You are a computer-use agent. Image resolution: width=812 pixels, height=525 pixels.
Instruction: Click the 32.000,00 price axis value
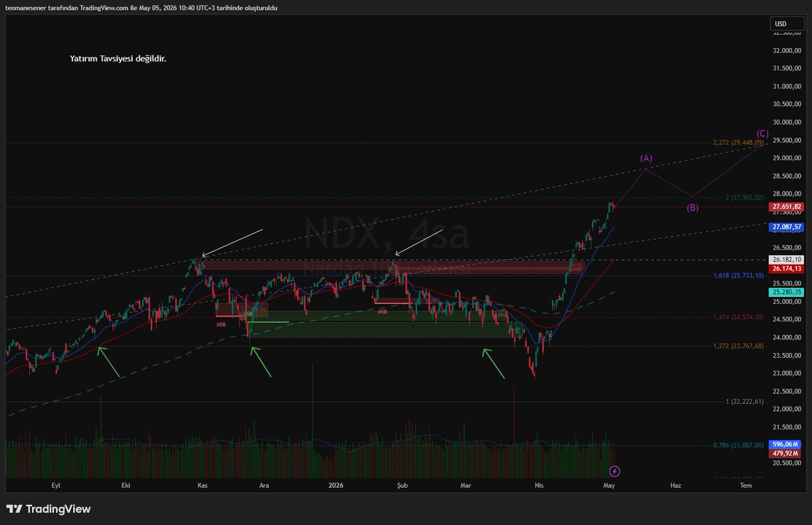coord(788,50)
